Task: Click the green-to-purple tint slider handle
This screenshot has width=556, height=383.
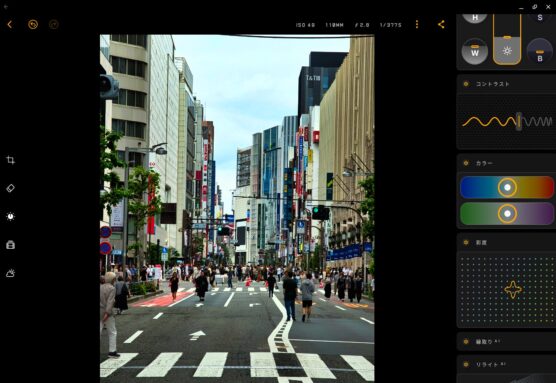Action: click(x=507, y=214)
